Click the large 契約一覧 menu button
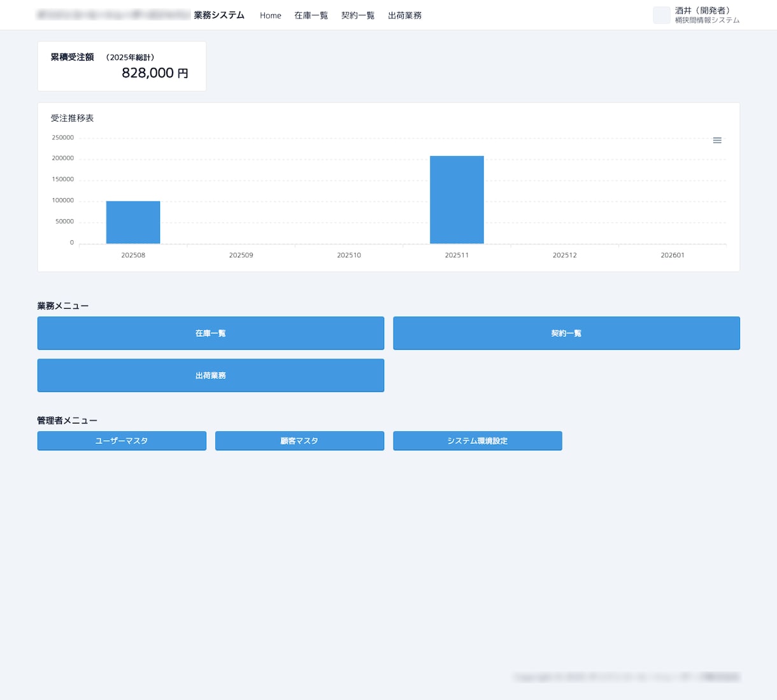777x700 pixels. point(566,333)
